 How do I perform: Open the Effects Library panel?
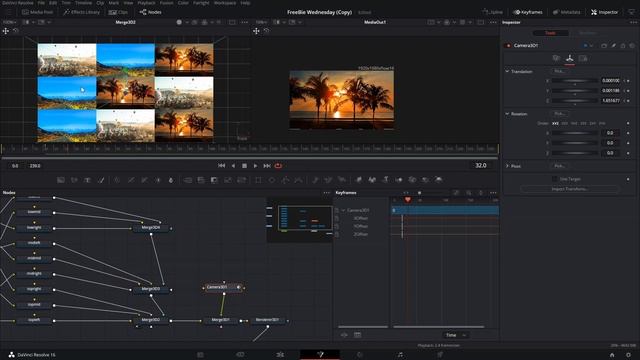[x=81, y=12]
